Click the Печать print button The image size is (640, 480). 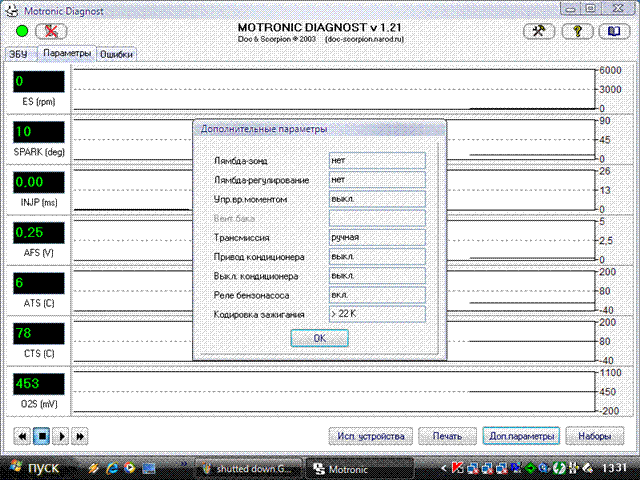click(447, 436)
